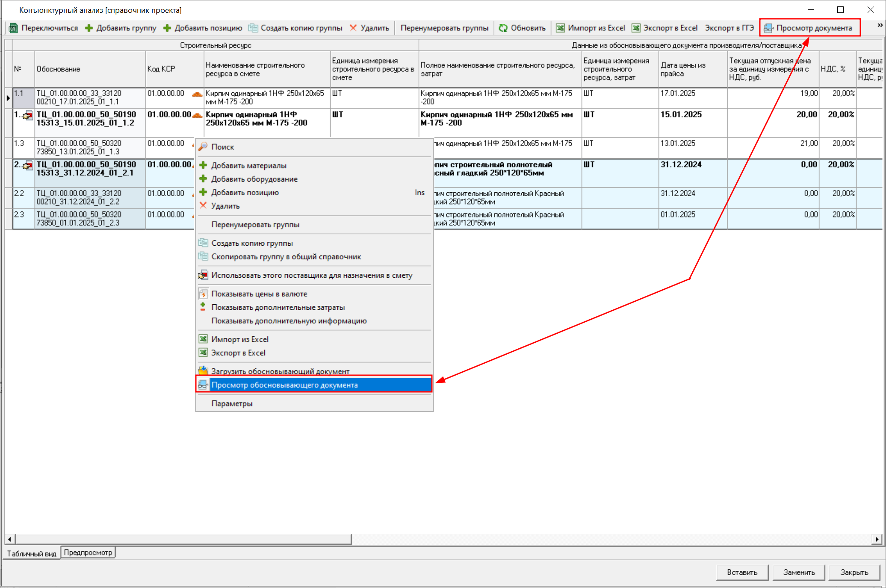Switch to Табличный вид tab
The width and height of the screenshot is (886, 588).
(x=32, y=553)
